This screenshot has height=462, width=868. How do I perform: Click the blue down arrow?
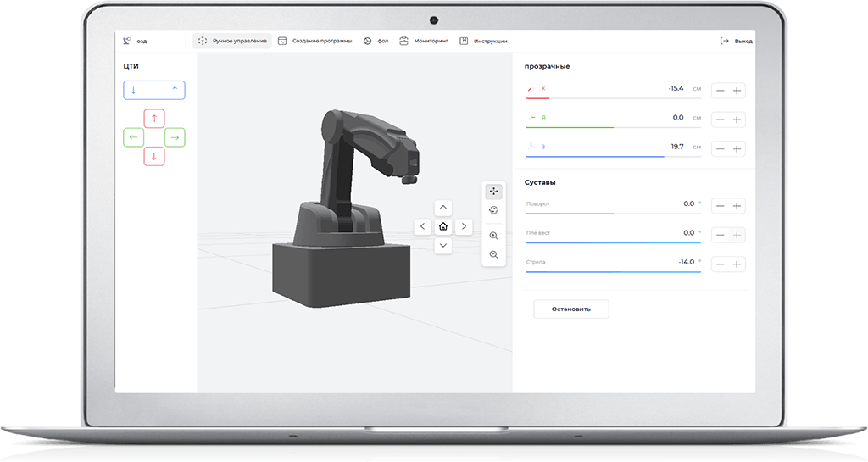coord(134,90)
